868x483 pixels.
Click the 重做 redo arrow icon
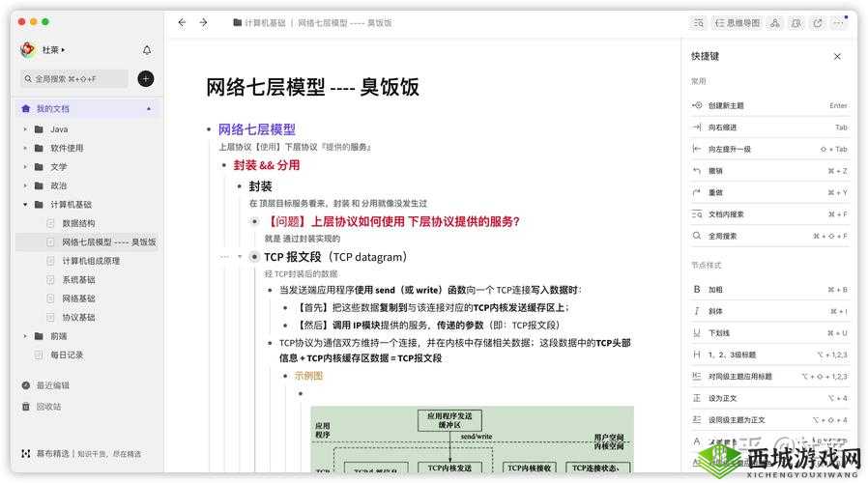(697, 192)
